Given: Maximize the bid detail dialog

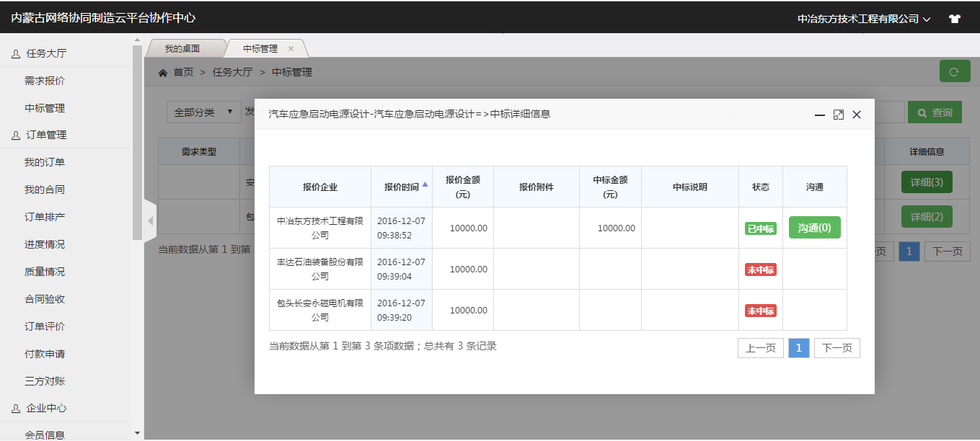Looking at the screenshot, I should click(x=838, y=115).
